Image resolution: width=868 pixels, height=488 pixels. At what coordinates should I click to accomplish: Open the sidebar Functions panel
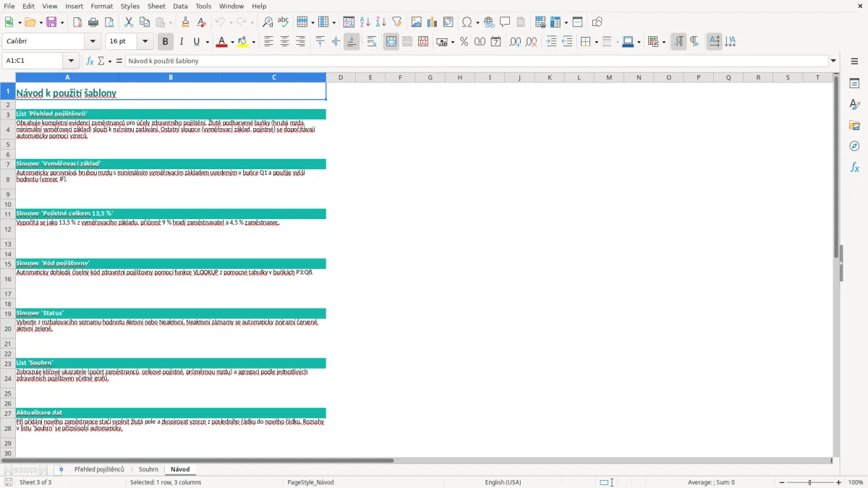(854, 167)
